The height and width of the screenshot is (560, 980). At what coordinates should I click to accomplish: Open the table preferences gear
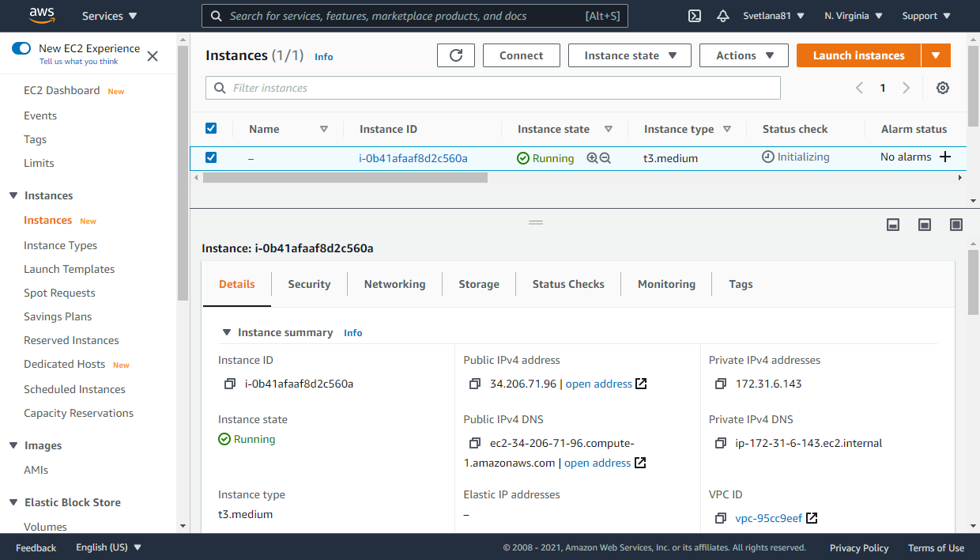942,88
